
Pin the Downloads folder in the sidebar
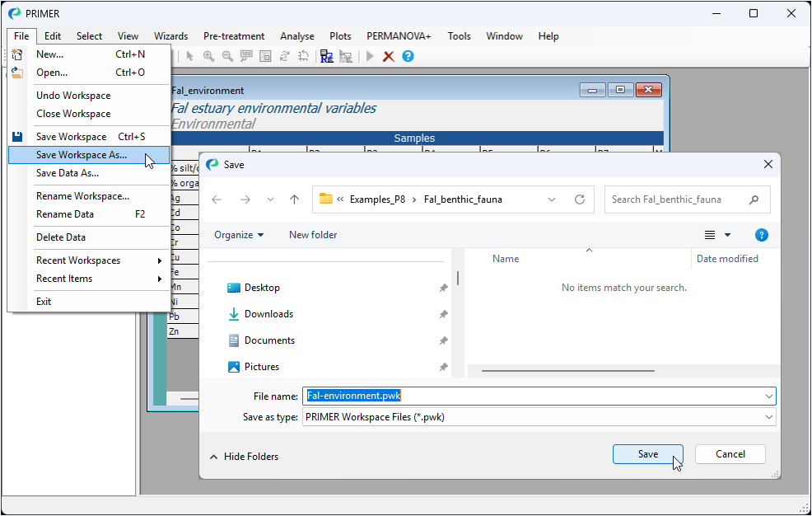[x=443, y=313]
